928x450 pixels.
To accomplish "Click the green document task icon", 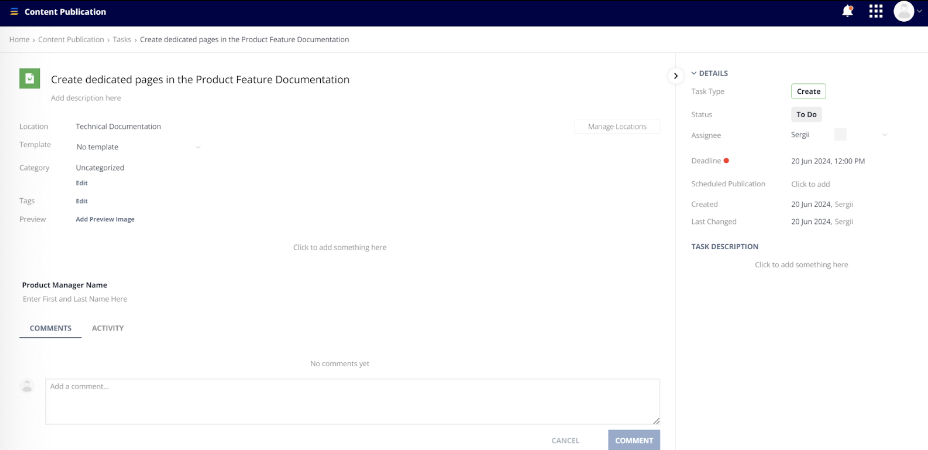I will [x=30, y=79].
